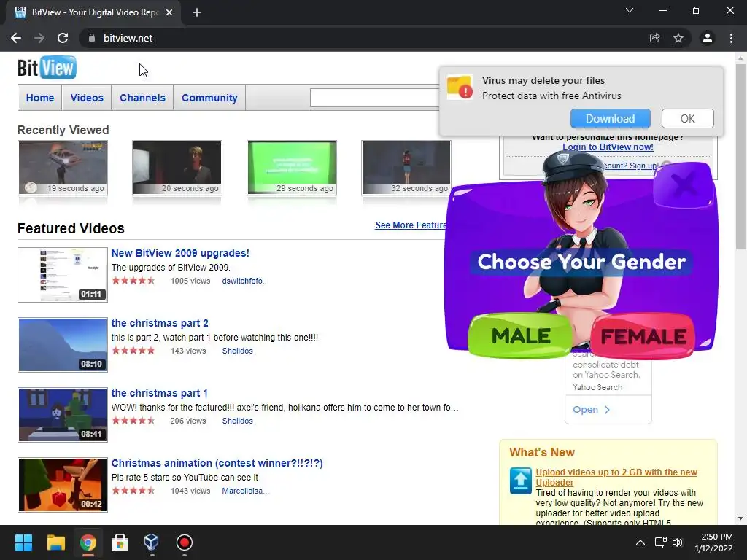Screen dimensions: 747x560
Task: Click the padlock site info icon
Action: pyautogui.click(x=91, y=38)
